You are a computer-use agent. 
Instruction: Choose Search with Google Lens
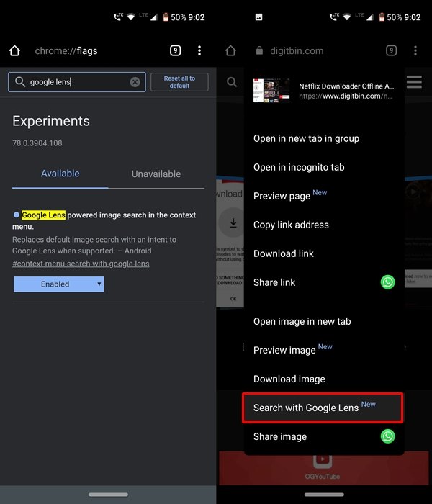click(323, 408)
